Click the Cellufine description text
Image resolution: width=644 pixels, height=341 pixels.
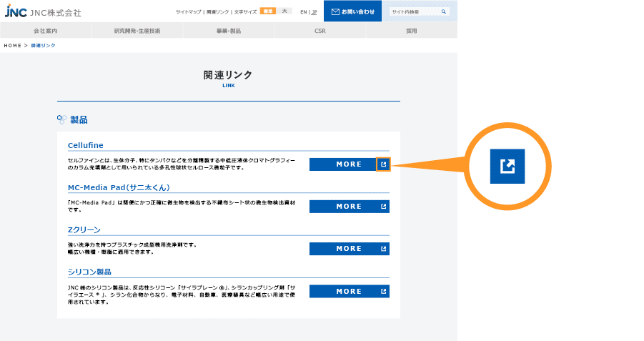tap(182, 164)
